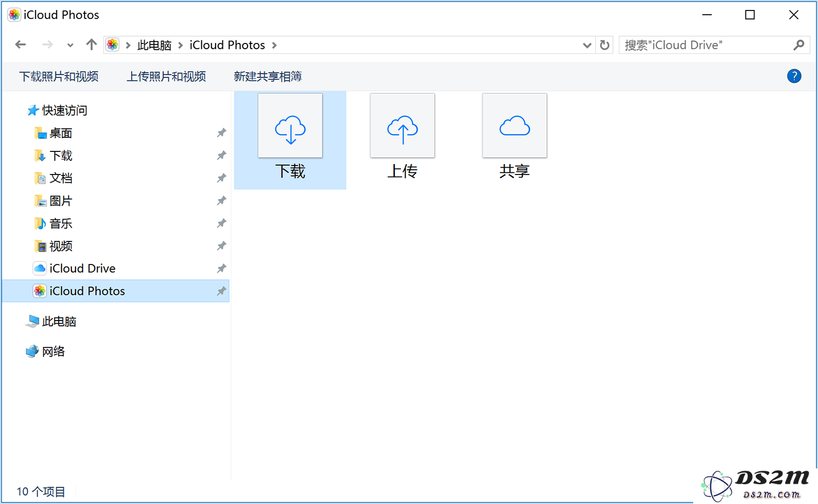Select 快速访问 in the sidebar
818x504 pixels.
57,111
